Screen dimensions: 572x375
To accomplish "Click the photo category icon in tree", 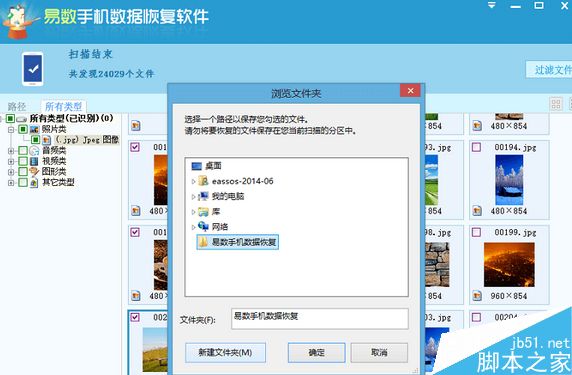I will [34, 129].
